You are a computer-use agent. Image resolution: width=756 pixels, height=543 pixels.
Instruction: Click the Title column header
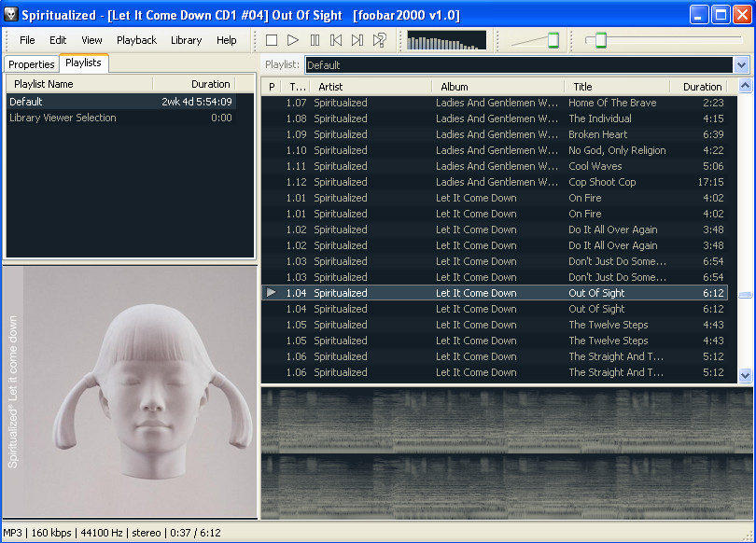617,87
